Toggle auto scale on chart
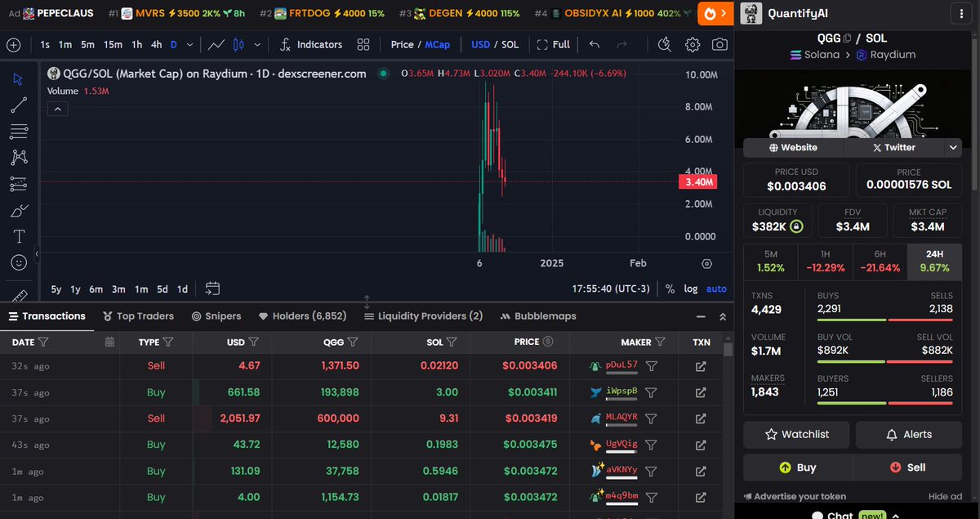The image size is (980, 519). [716, 289]
